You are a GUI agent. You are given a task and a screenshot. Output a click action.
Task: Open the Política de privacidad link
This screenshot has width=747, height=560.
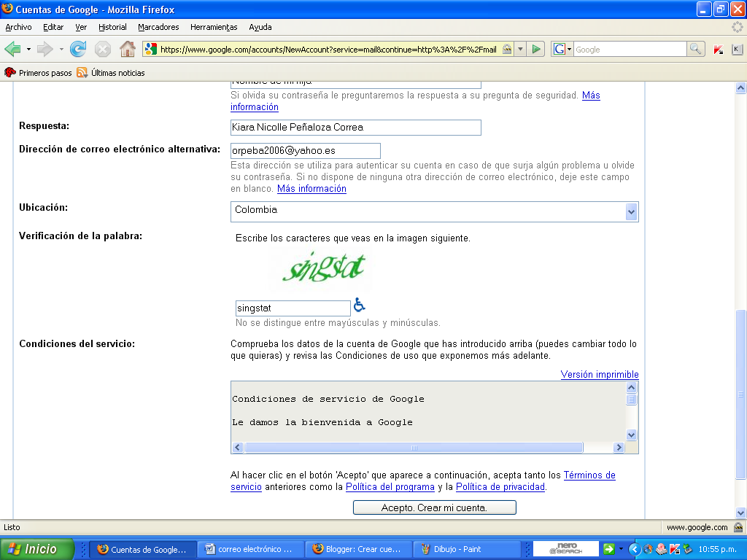pos(500,487)
